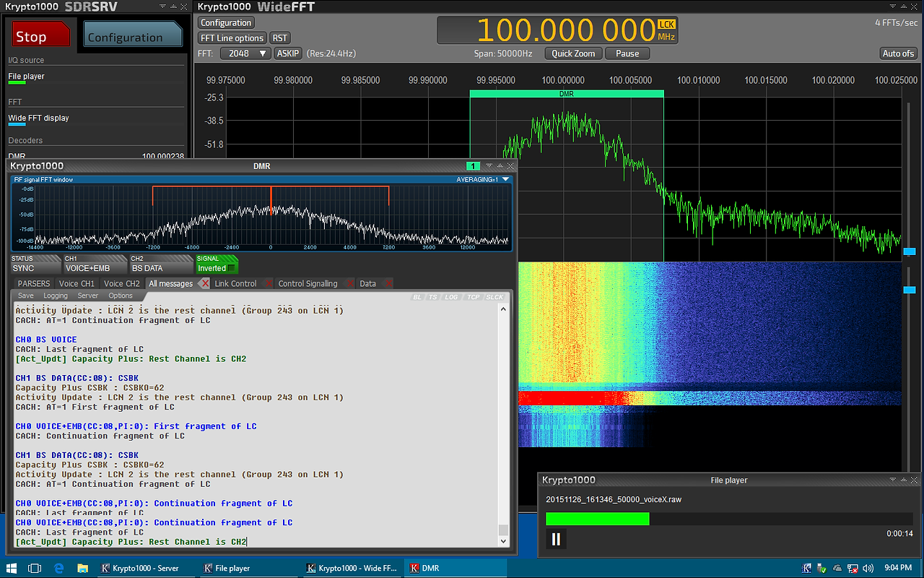This screenshot has height=578, width=924.
Task: Close the All messages tab X
Action: point(204,284)
